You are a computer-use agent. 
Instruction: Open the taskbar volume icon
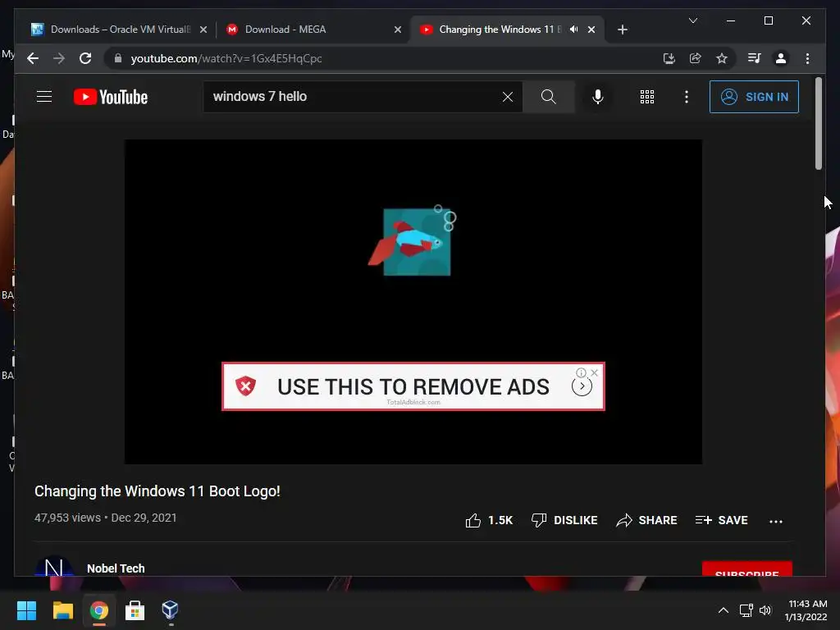tap(765, 610)
